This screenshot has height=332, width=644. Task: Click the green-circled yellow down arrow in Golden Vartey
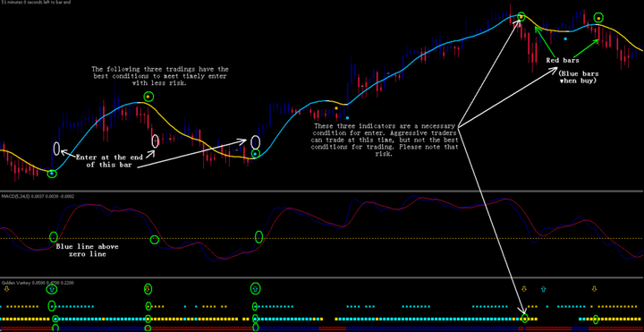148,289
